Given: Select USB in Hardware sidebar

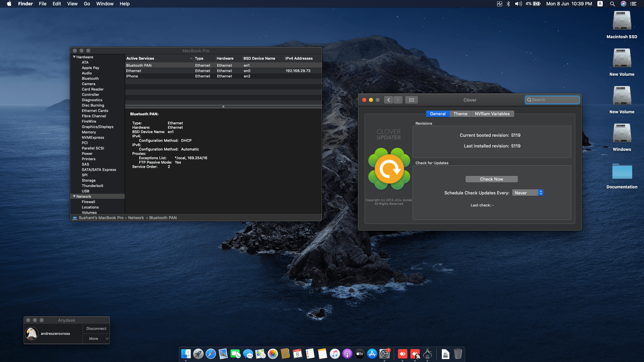Looking at the screenshot, I should click(x=86, y=191).
